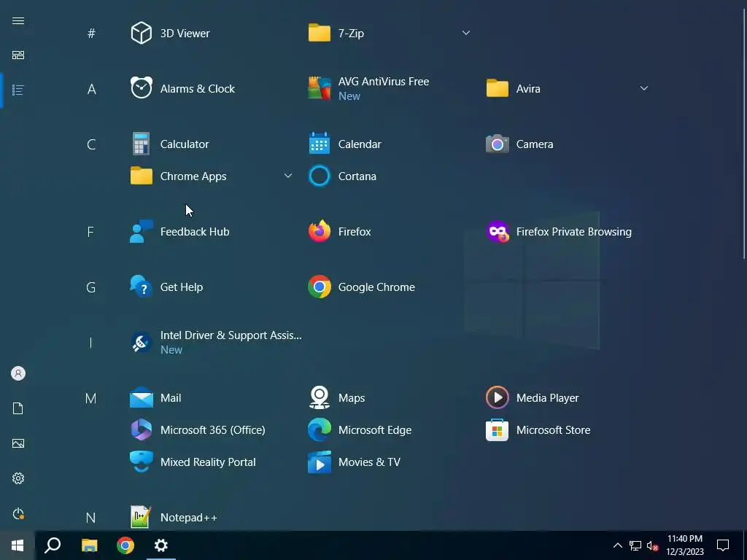
Task: Switch to Settings in taskbar
Action: [x=161, y=545]
